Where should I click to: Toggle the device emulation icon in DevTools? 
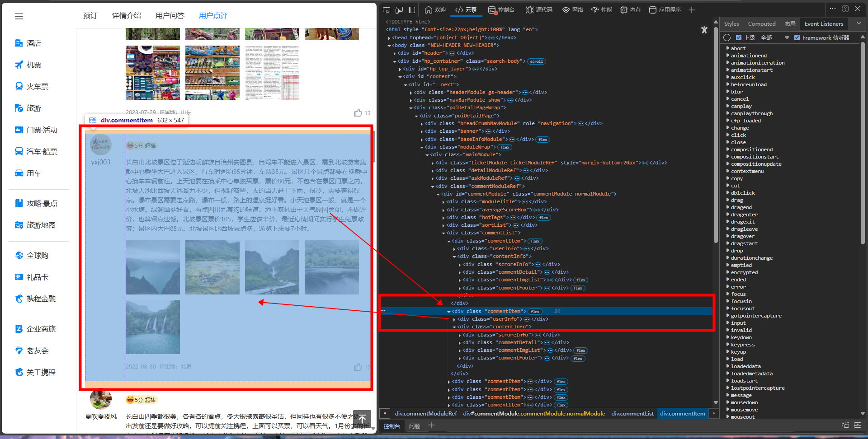[x=399, y=10]
